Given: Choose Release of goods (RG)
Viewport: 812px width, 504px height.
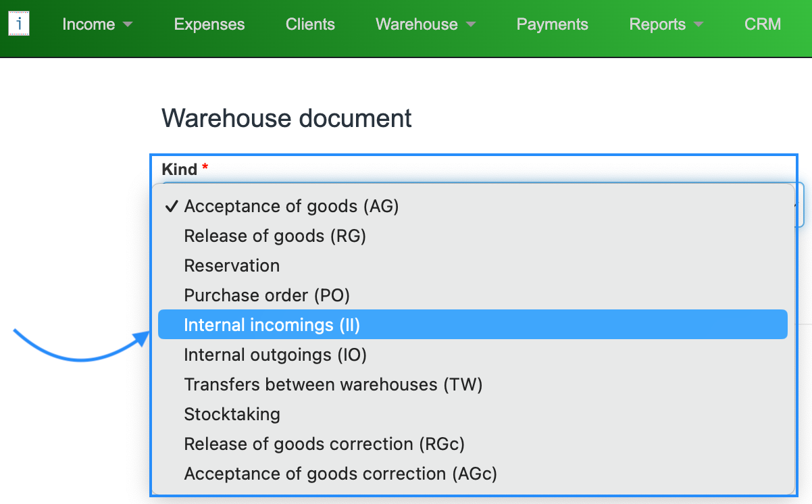Looking at the screenshot, I should tap(275, 236).
